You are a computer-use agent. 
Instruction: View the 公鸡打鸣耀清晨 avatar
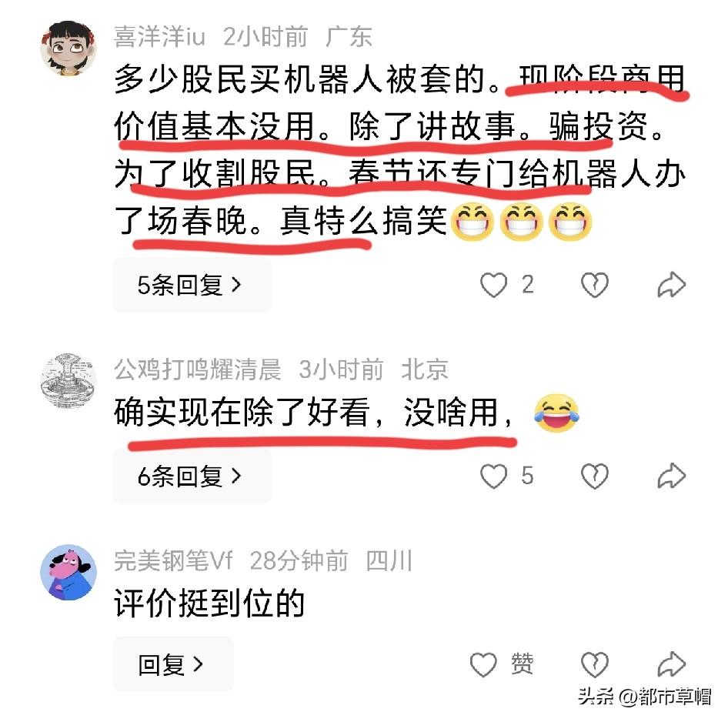(68, 381)
